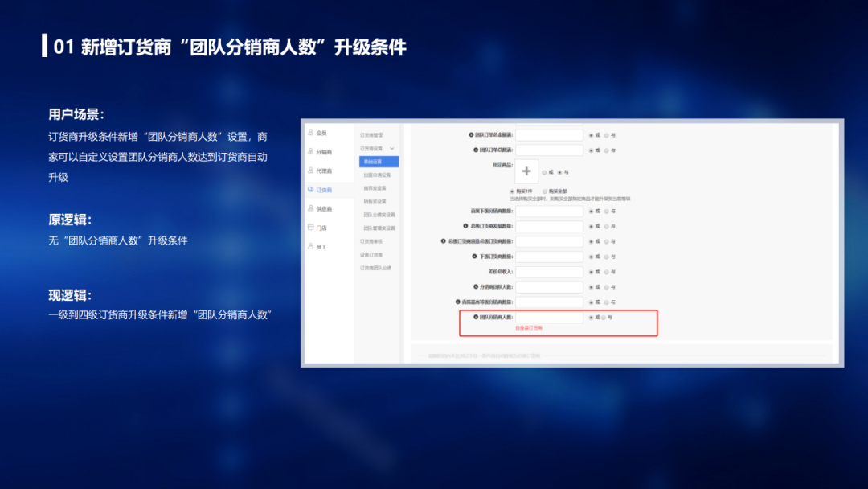Click info icon beside 团队分销商人数 label

[476, 317]
